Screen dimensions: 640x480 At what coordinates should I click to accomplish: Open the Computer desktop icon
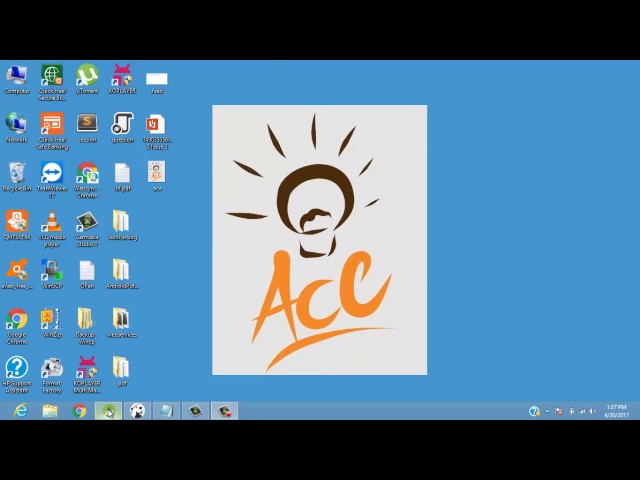coord(17,79)
